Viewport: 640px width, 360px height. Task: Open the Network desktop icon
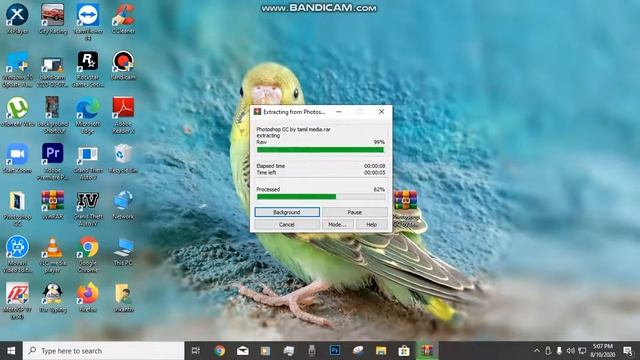point(123,205)
